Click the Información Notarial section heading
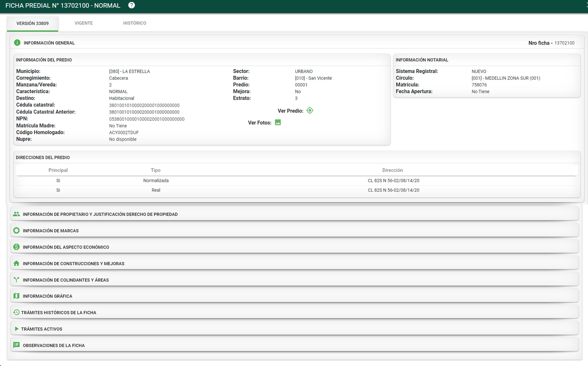588x366 pixels. (422, 60)
